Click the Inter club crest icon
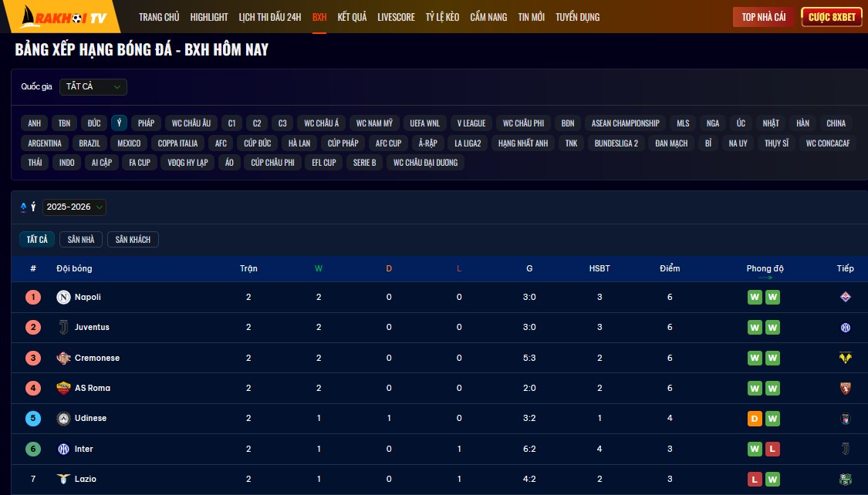Viewport: 868px width, 495px height. tap(63, 449)
